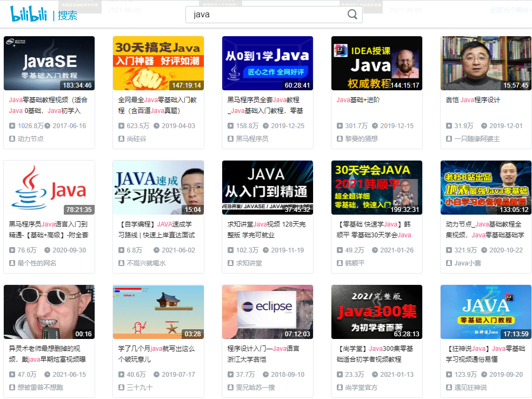Click the play-count icon beside 47.0万
Screen dimensions: 532x399
[12, 375]
